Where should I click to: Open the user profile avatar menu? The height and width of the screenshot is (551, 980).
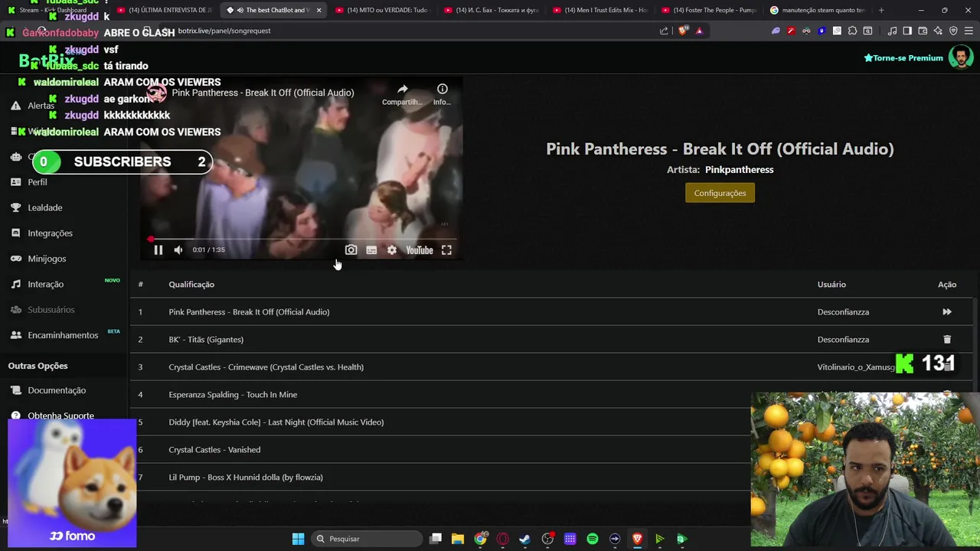(x=960, y=57)
